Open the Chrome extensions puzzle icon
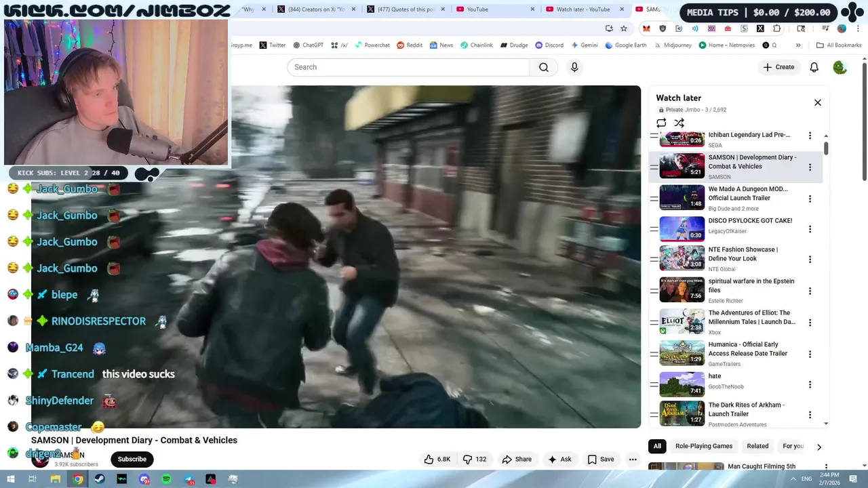The image size is (868, 488). pyautogui.click(x=777, y=28)
